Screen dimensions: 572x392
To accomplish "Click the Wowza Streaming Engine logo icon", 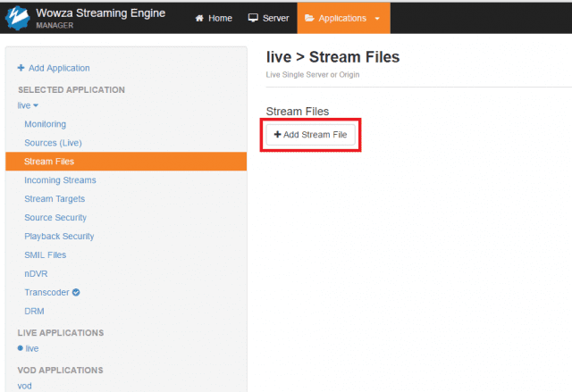I will tap(17, 18).
